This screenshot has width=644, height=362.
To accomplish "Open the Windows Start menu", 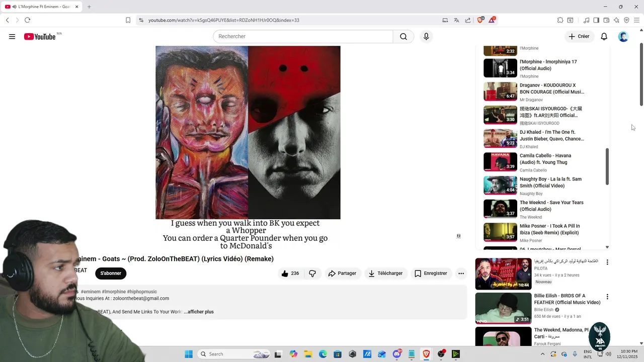I will click(189, 354).
